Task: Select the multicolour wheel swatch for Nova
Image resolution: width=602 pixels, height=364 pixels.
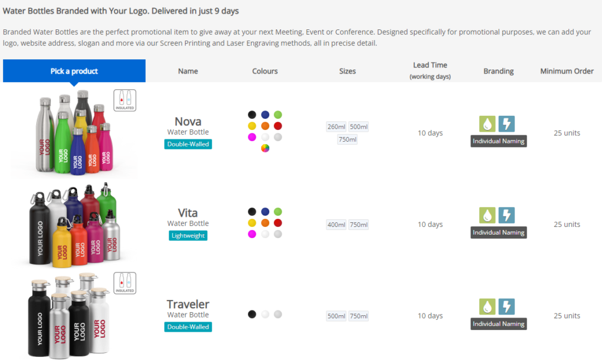Action: tap(265, 148)
